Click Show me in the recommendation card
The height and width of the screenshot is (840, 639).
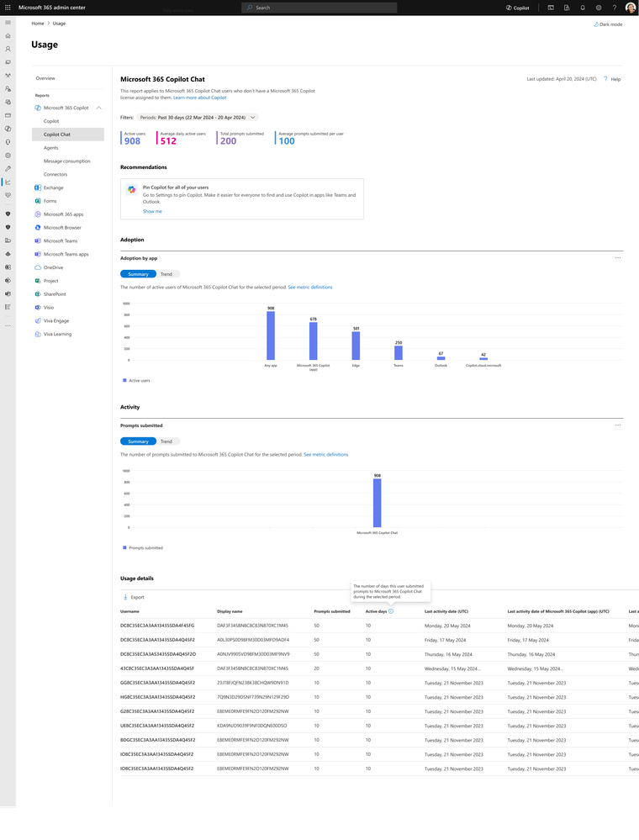click(x=152, y=211)
